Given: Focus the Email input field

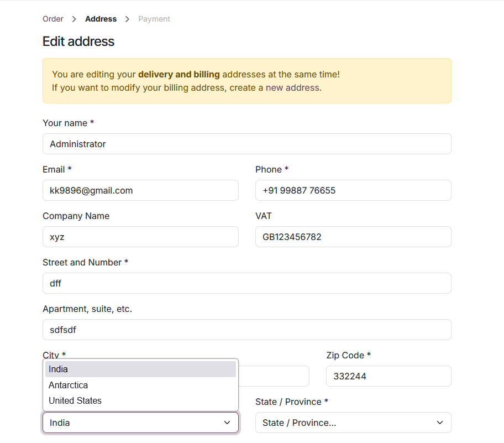Looking at the screenshot, I should (140, 190).
